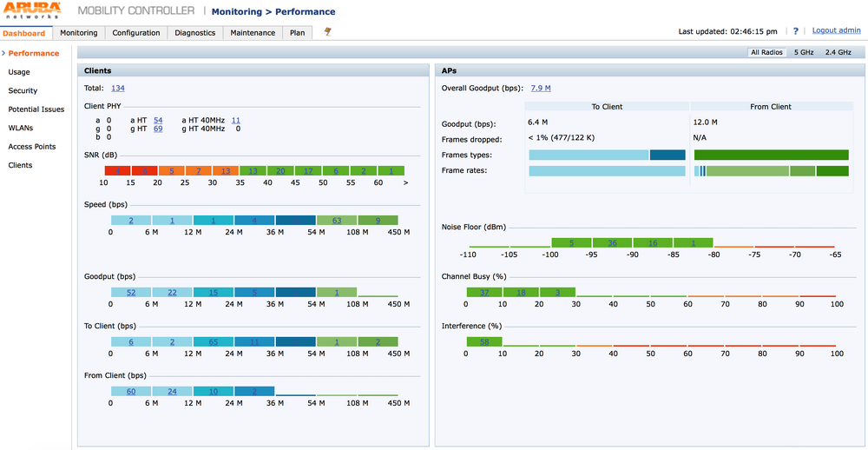Click the From Client segment showing 10
This screenshot has width=868, height=450.
[x=214, y=391]
